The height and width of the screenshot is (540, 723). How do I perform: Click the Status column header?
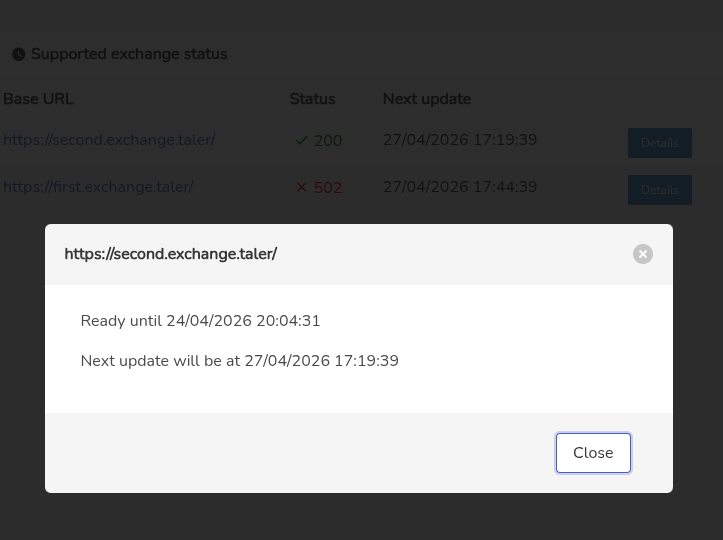[312, 99]
